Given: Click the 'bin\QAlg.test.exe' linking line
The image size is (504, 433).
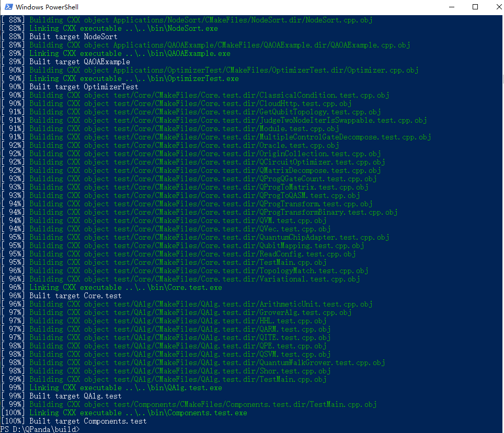Looking at the screenshot, I should click(x=111, y=388).
